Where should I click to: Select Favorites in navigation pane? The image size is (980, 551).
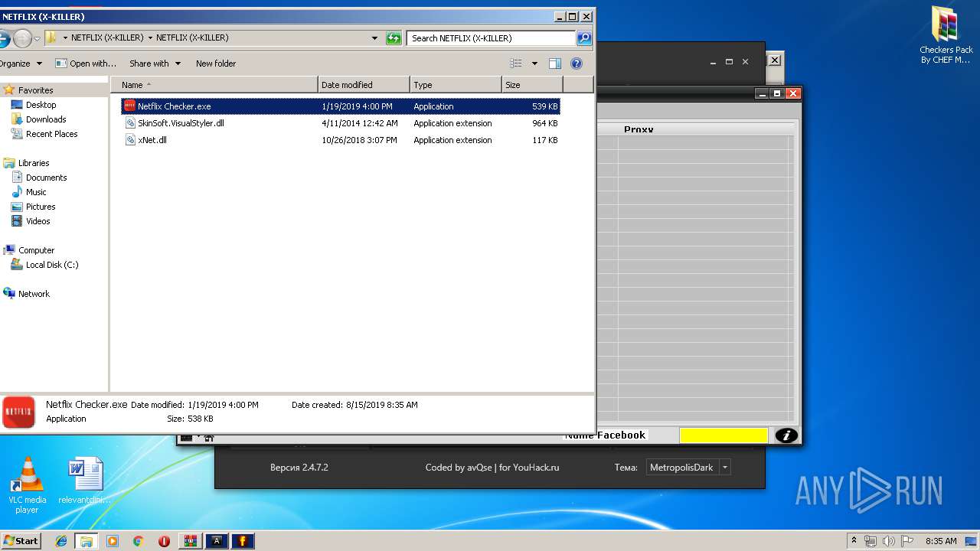[35, 90]
